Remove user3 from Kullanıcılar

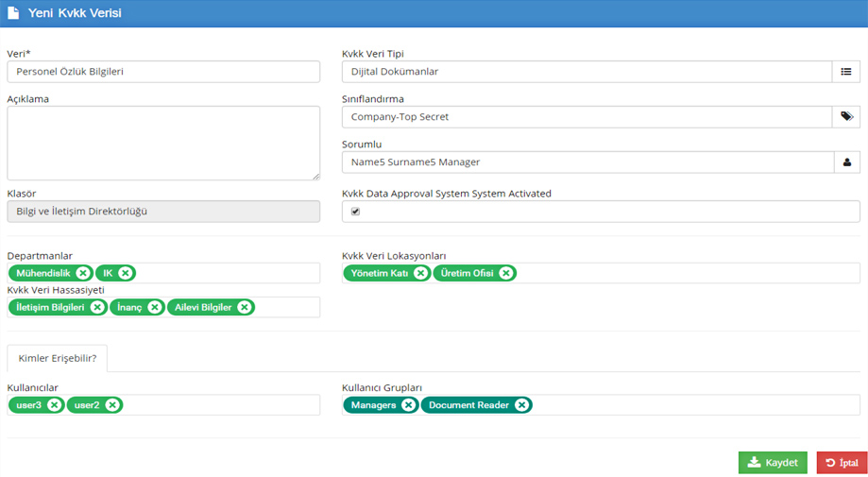pyautogui.click(x=54, y=405)
